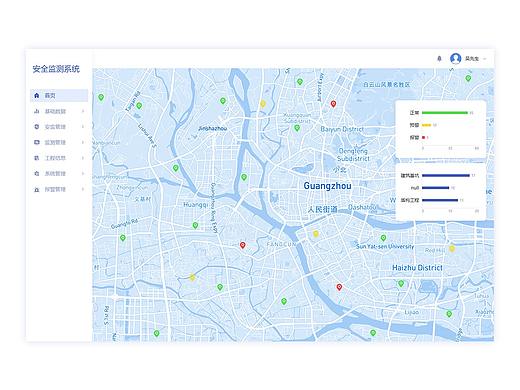Select the red marker west of Haizhu District label

[339, 287]
